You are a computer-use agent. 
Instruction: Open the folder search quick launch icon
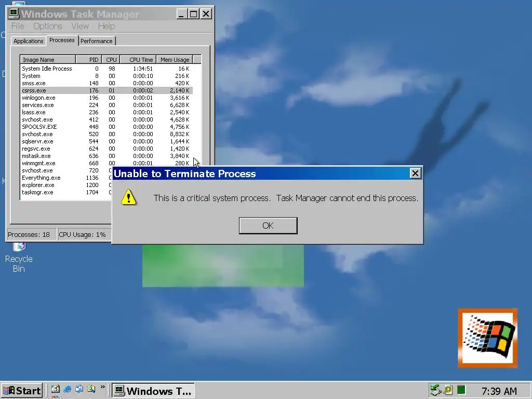[91, 389]
